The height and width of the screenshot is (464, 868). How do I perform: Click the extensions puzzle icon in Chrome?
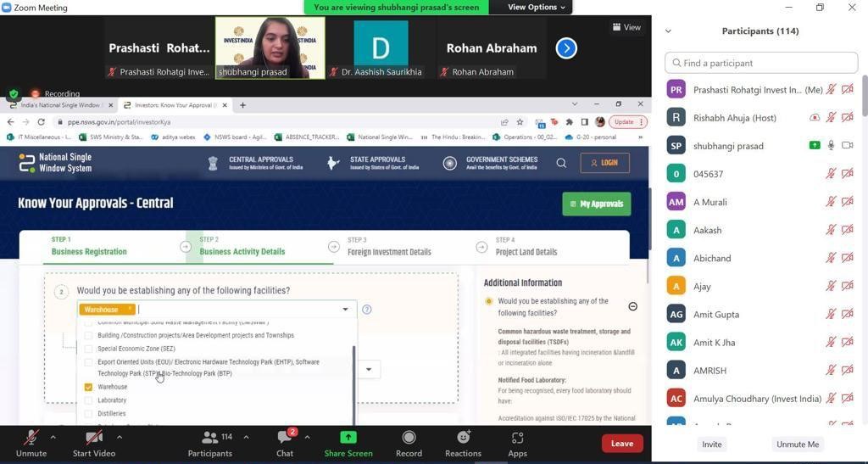click(569, 122)
